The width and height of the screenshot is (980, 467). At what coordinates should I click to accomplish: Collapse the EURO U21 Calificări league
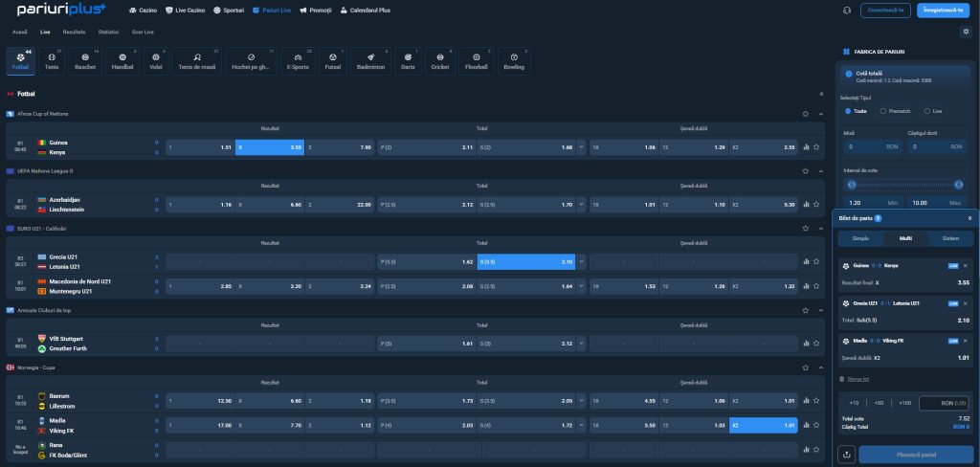pos(820,228)
